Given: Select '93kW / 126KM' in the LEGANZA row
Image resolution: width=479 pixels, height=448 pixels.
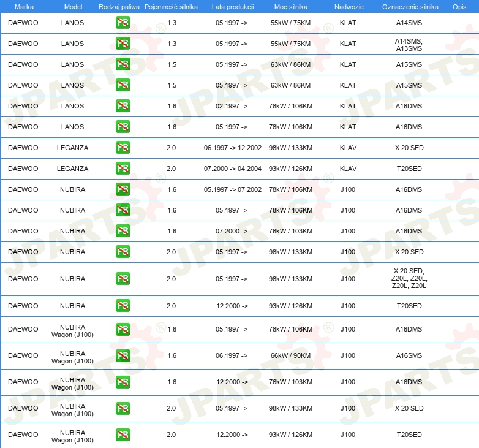Looking at the screenshot, I should click(x=290, y=169).
